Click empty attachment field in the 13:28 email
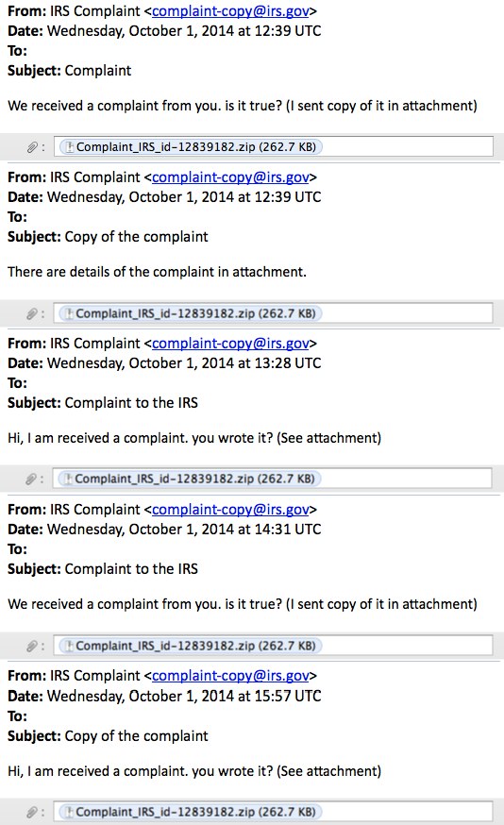The width and height of the screenshot is (504, 825). pyautogui.click(x=406, y=479)
